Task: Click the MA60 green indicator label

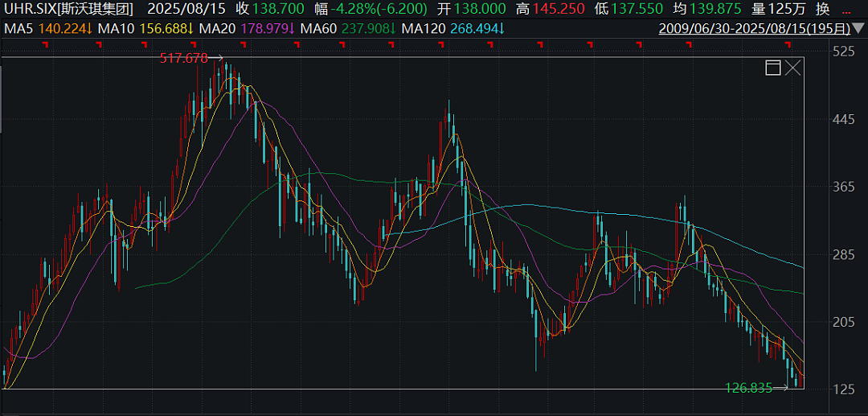Action: (x=347, y=28)
